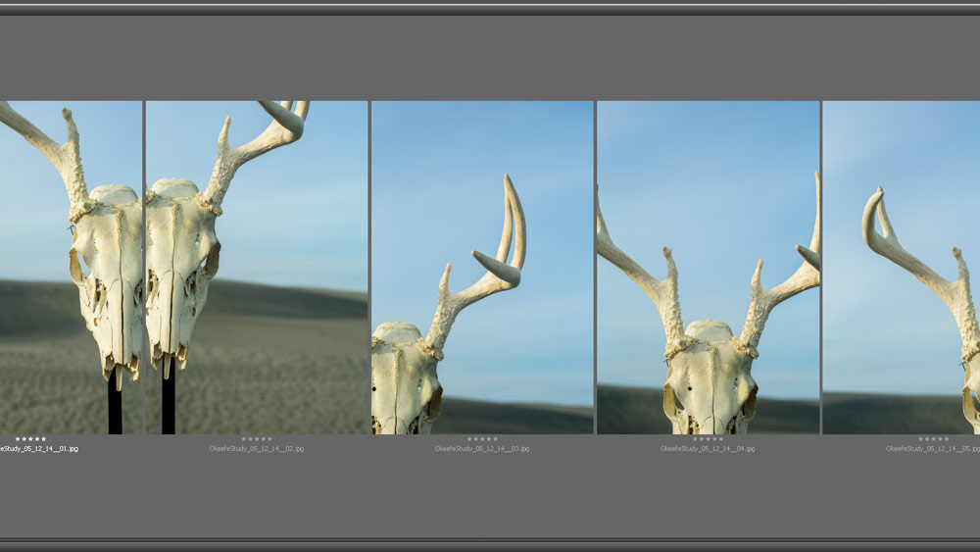
Task: Click star rating under OkeefeStudy_05_12_14__03.jpg
Action: tap(482, 439)
